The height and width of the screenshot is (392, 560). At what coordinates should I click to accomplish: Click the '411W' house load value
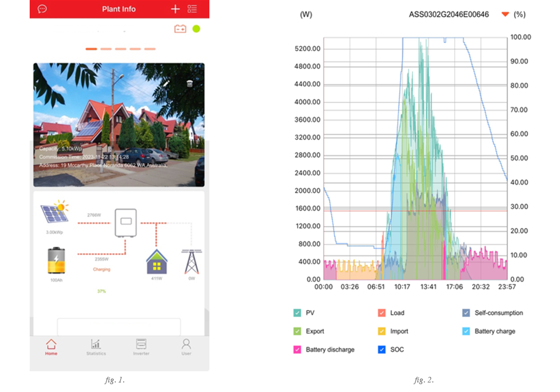[157, 278]
